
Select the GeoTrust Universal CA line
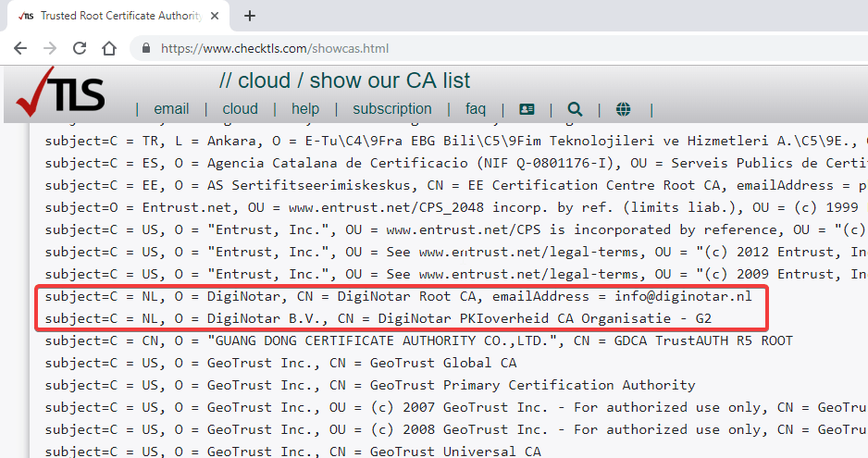(292, 452)
